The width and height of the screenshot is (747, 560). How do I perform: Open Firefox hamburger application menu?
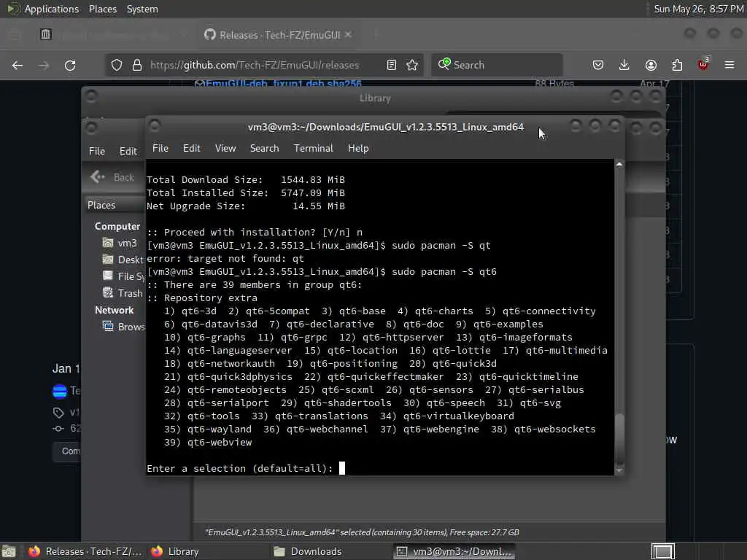(729, 65)
